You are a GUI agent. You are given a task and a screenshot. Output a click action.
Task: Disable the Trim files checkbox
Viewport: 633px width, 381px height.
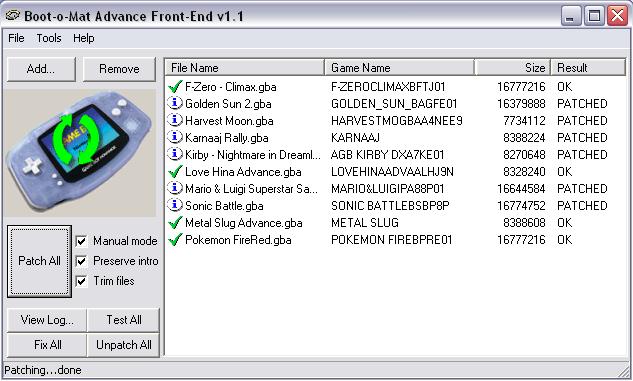coord(81,281)
